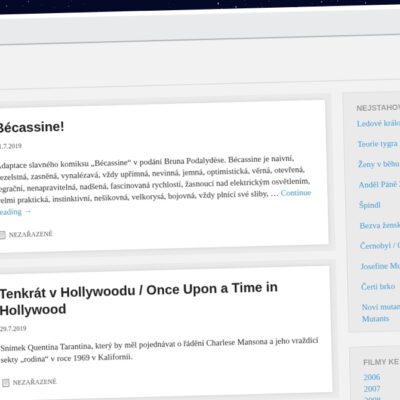Open the Josefine Mu… sidebar link
This screenshot has height=400, width=400.
(x=380, y=266)
